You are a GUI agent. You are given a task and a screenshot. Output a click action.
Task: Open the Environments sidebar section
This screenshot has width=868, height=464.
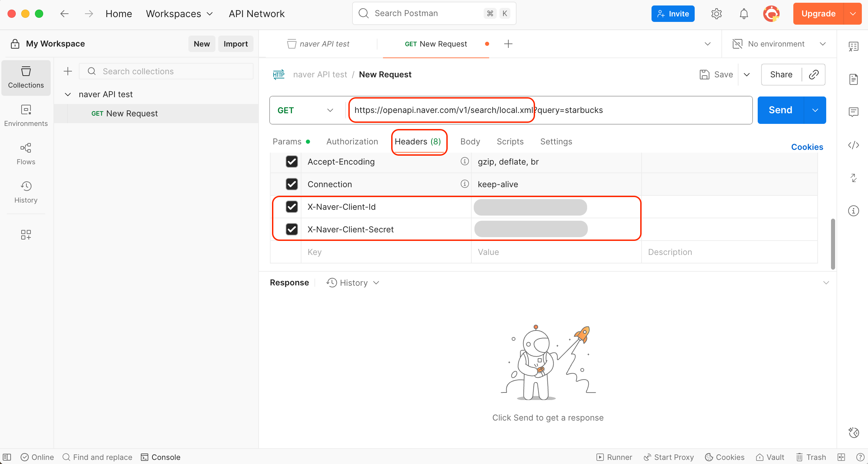pos(26,115)
